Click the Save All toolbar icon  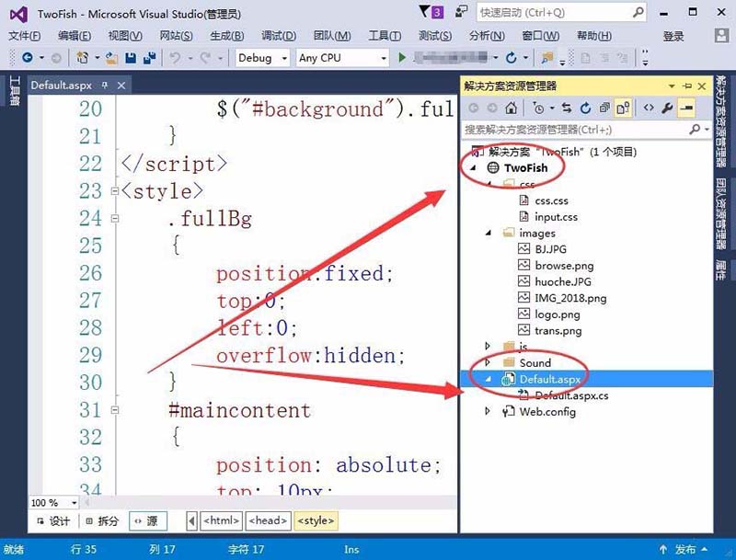pos(149,58)
